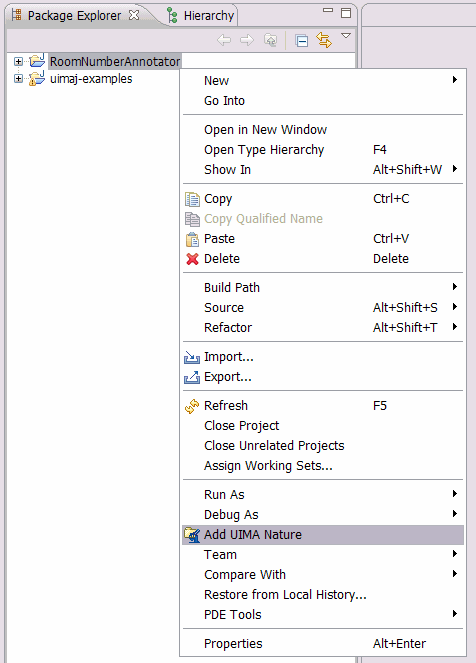Click the Export icon
Viewport: 476px width, 663px height.
(x=192, y=377)
